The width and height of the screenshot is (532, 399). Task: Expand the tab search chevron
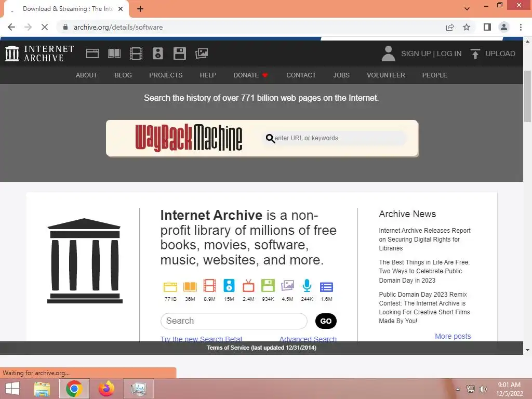pyautogui.click(x=467, y=8)
